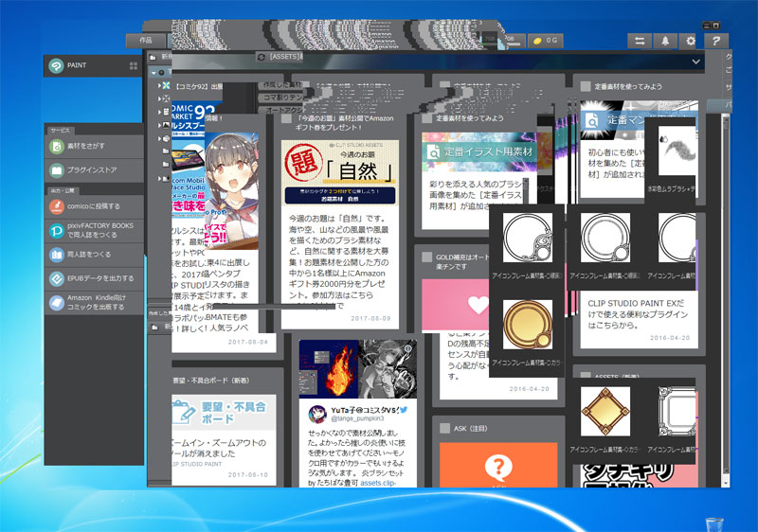Select the gold circle icon frame thumbnail
Image resolution: width=758 pixels, height=532 pixels.
click(528, 325)
